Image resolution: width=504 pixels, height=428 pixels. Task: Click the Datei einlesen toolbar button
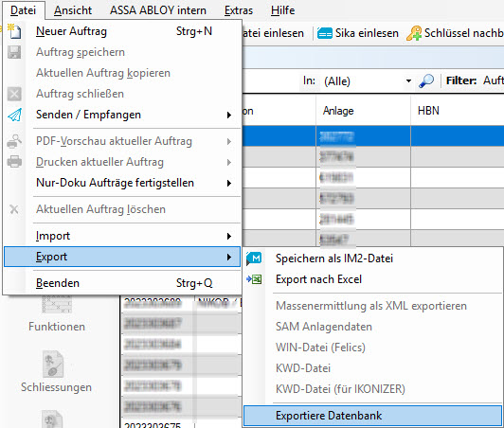point(273,33)
